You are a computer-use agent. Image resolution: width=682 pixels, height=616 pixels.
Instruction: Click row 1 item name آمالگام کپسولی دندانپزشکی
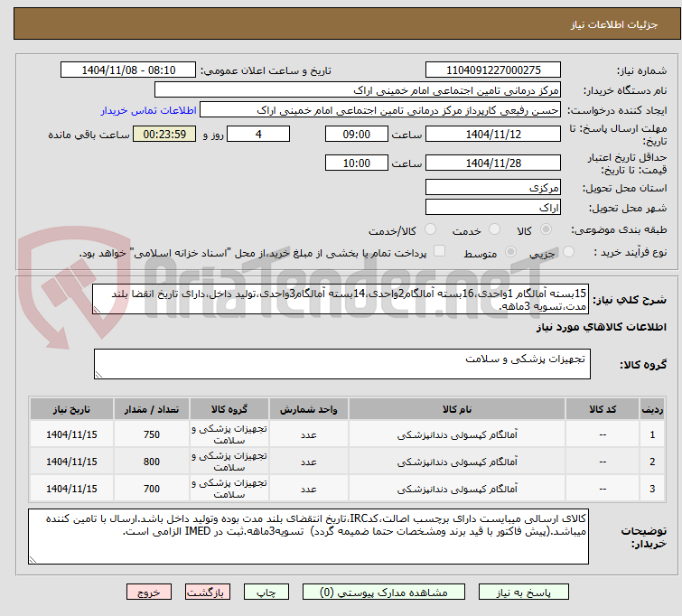point(457,434)
